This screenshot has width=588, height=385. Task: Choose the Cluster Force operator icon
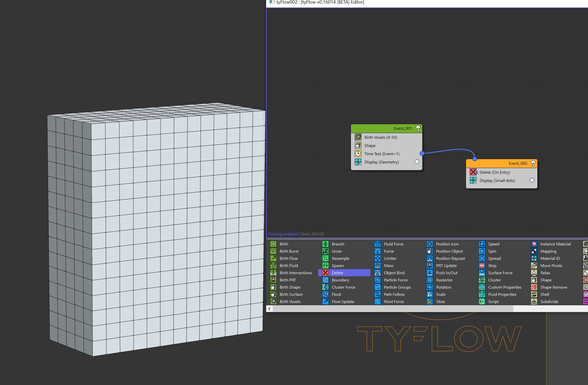[325, 287]
